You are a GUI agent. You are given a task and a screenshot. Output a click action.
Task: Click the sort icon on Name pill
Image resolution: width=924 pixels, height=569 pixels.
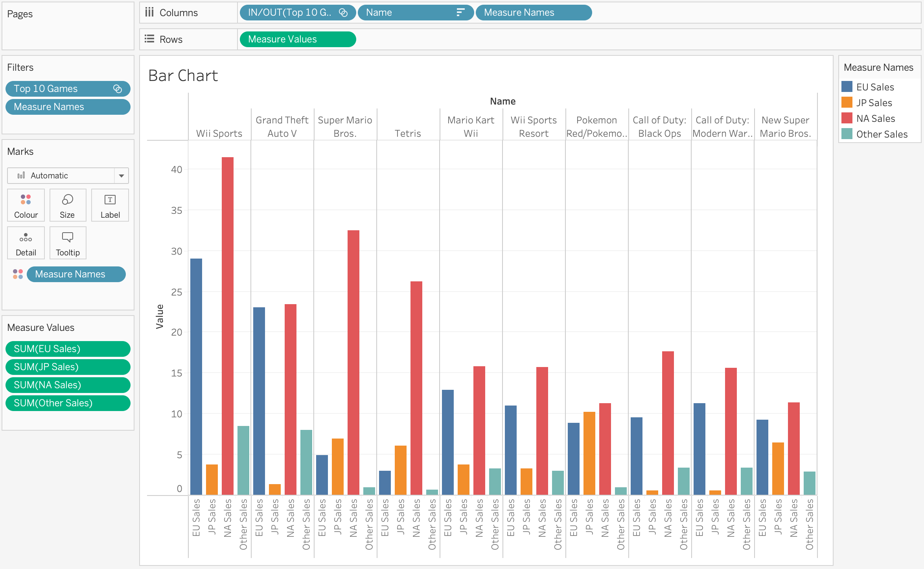[460, 13]
